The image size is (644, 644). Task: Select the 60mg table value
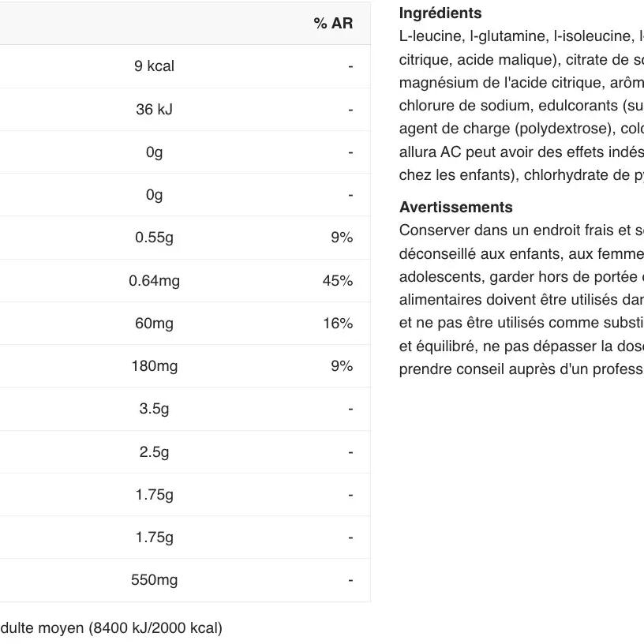click(x=154, y=324)
